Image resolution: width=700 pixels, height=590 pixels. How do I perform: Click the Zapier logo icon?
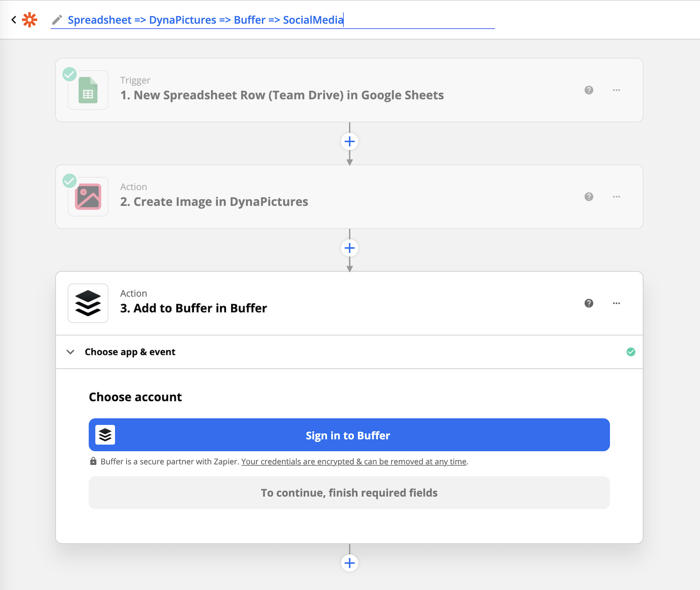(29, 20)
